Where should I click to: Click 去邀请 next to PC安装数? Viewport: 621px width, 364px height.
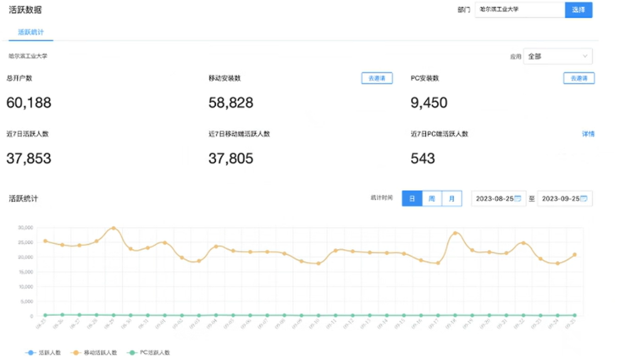tap(579, 78)
